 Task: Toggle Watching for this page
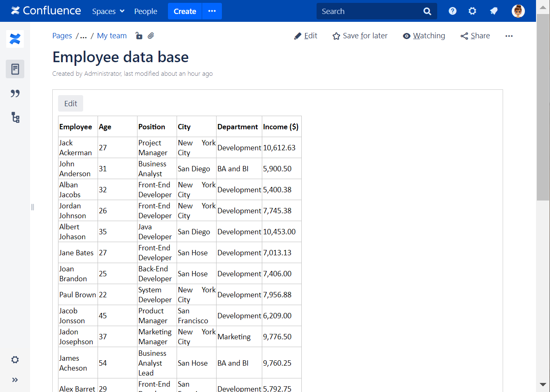tap(424, 36)
